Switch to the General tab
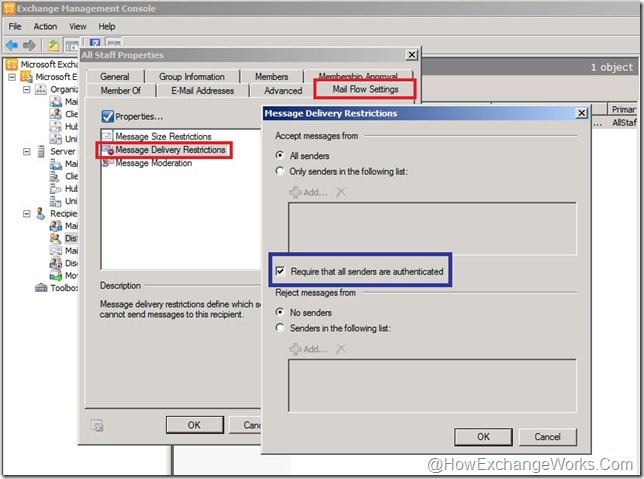This screenshot has height=479, width=644. click(x=115, y=76)
